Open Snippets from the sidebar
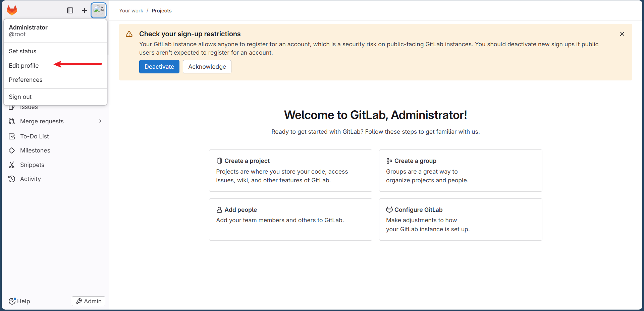644x311 pixels. tap(55, 165)
